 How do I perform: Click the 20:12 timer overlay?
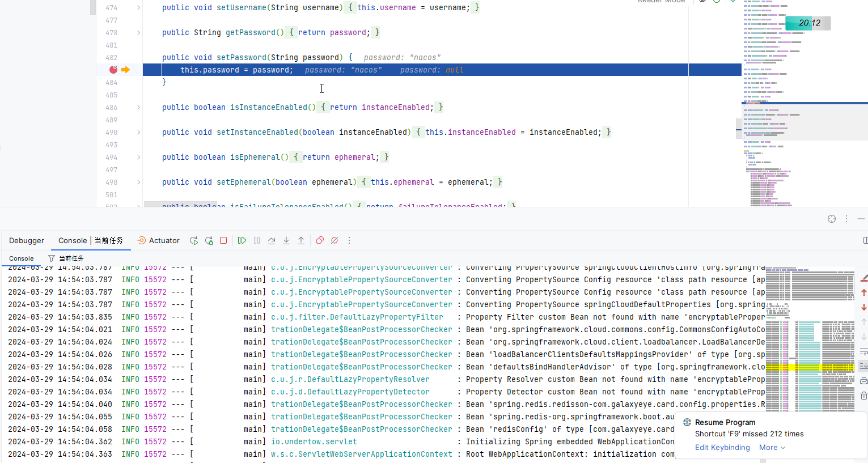808,23
